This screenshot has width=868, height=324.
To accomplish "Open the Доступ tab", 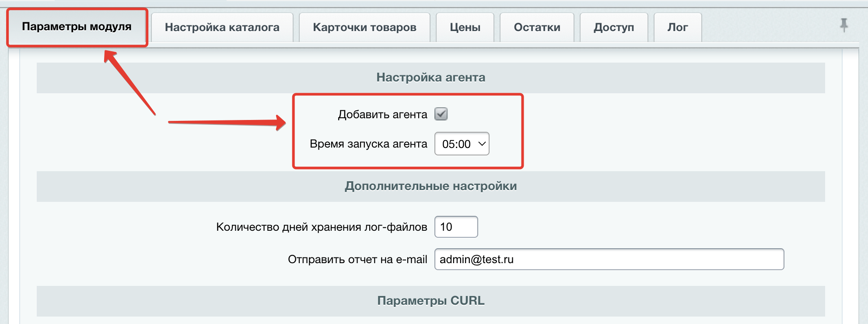I will tap(613, 27).
